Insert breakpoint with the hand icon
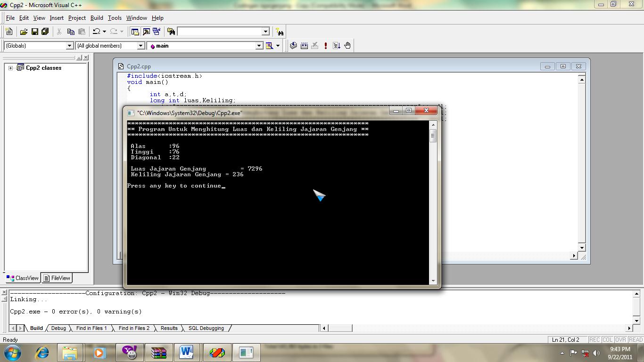This screenshot has width=644, height=362. click(347, 46)
